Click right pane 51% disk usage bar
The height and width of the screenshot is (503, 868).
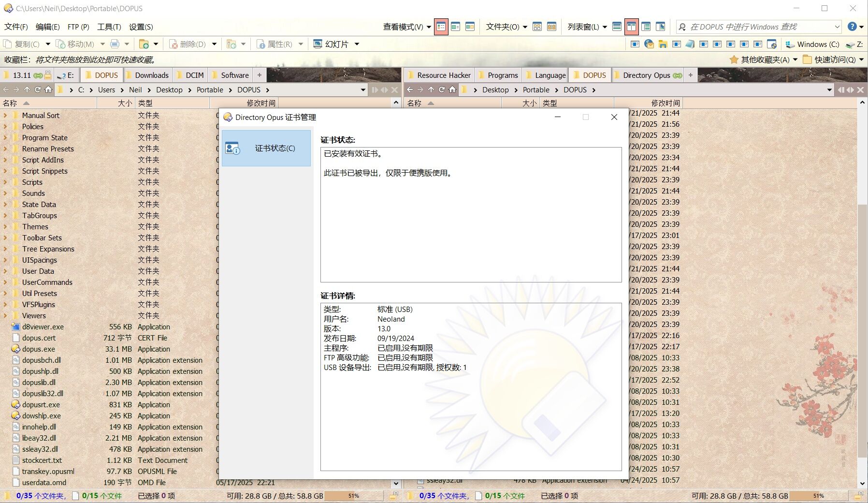(x=819, y=496)
